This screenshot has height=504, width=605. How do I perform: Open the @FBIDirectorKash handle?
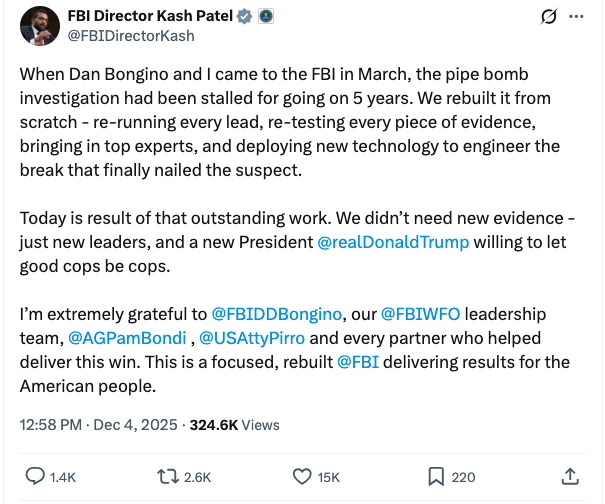(x=130, y=35)
